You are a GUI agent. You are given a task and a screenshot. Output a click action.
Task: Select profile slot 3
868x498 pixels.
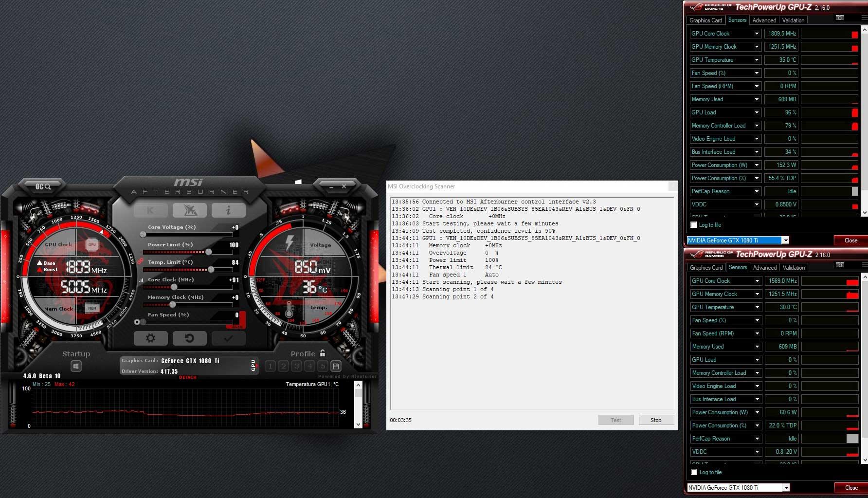pyautogui.click(x=297, y=366)
